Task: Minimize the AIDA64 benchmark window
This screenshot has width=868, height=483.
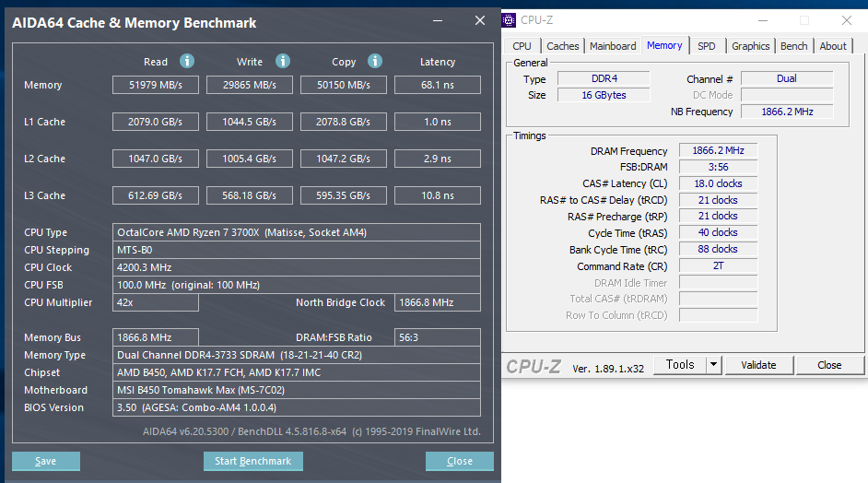Action: click(x=438, y=21)
